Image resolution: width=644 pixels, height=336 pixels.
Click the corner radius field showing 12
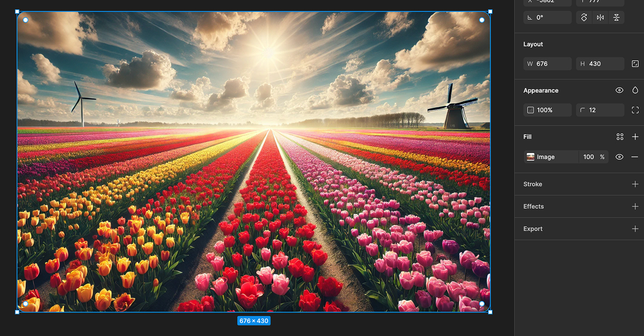point(600,110)
